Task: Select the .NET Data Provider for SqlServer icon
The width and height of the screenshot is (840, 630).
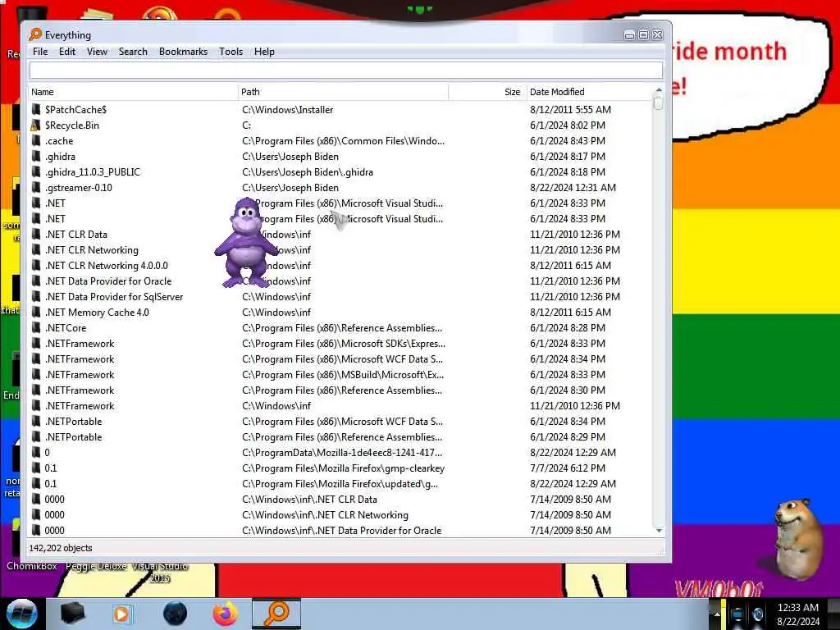Action: pos(36,297)
